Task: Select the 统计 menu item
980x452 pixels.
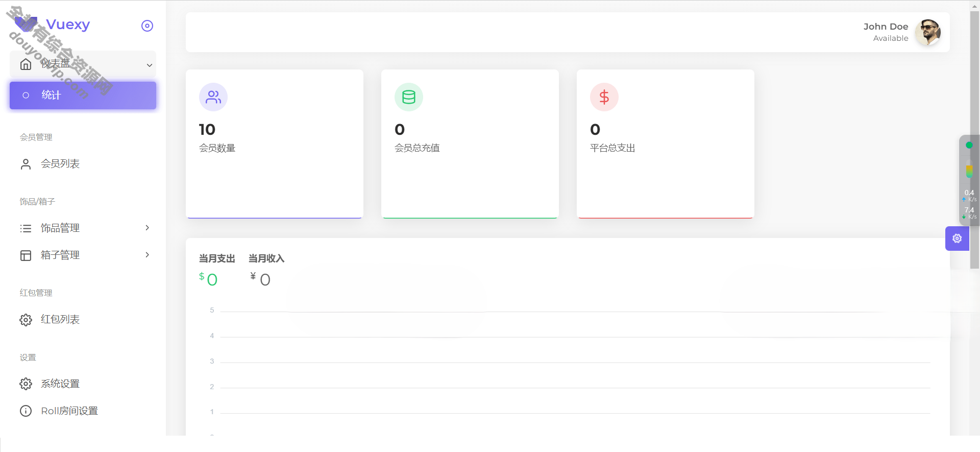Action: (x=83, y=96)
